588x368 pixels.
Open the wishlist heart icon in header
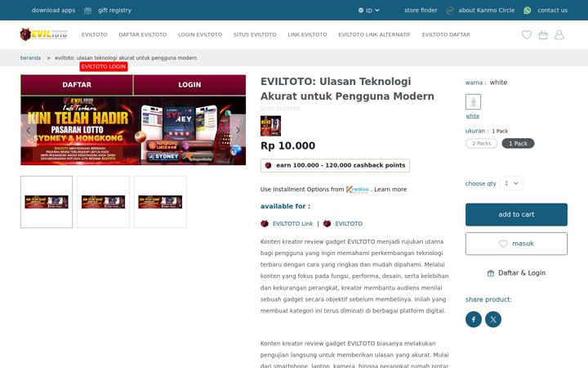tap(527, 34)
